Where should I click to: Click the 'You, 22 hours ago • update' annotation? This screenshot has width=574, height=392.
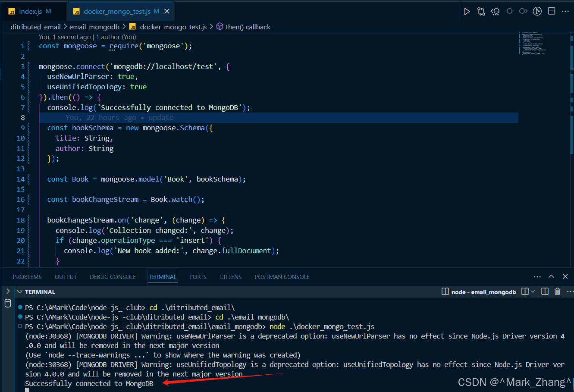tap(119, 117)
